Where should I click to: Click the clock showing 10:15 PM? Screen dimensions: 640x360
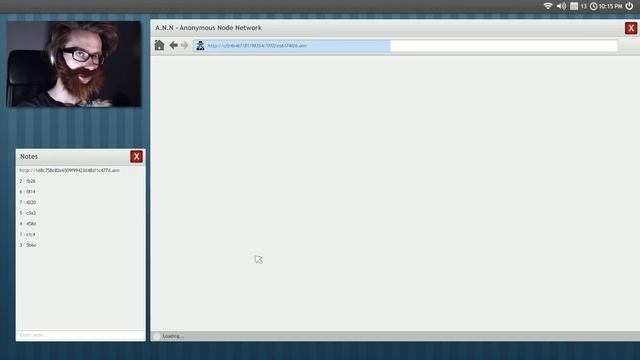tap(606, 6)
